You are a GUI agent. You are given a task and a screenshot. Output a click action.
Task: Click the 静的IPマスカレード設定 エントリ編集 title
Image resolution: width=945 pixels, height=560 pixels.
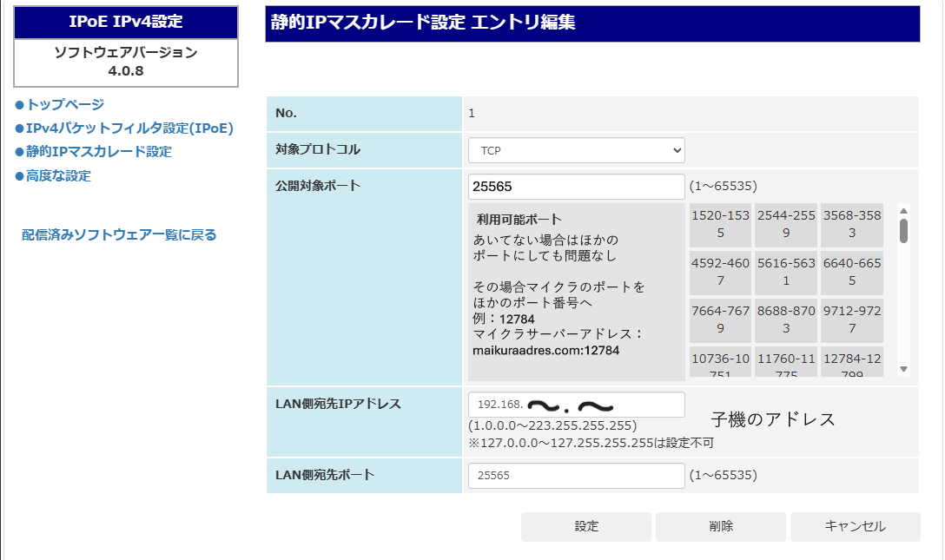[423, 23]
